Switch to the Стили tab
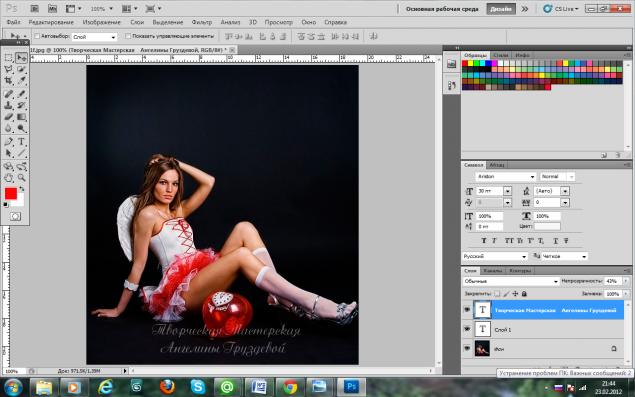 501,55
